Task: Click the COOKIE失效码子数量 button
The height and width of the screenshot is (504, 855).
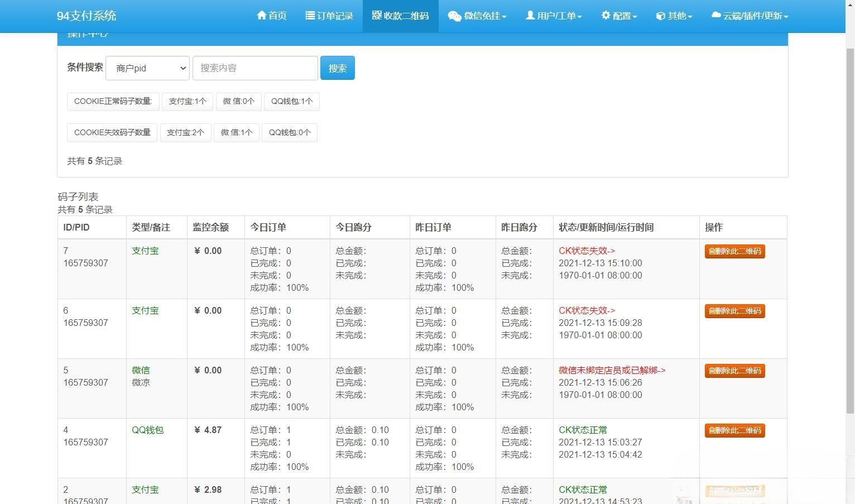Action: pos(112,133)
